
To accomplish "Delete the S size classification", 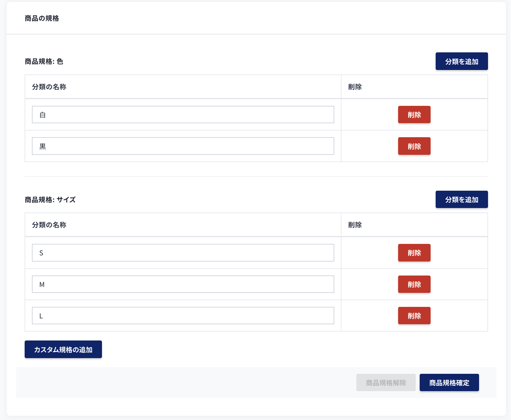I will pyautogui.click(x=414, y=253).
